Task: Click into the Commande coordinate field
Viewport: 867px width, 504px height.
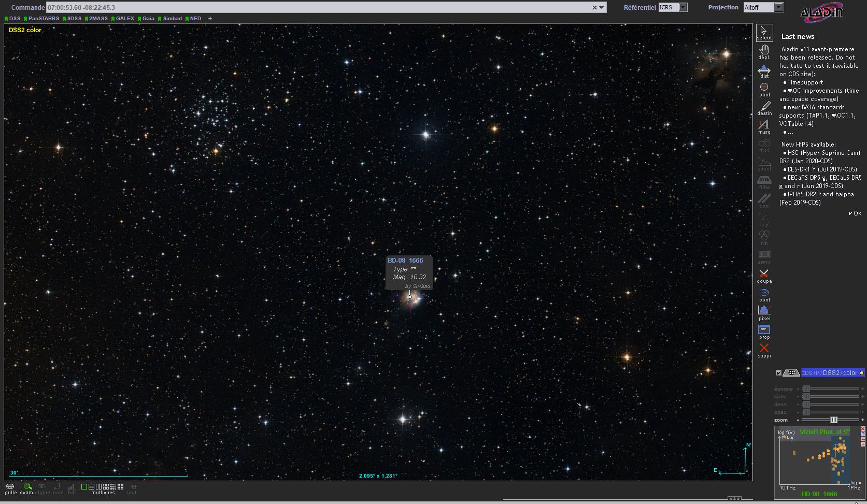Action: [311, 8]
